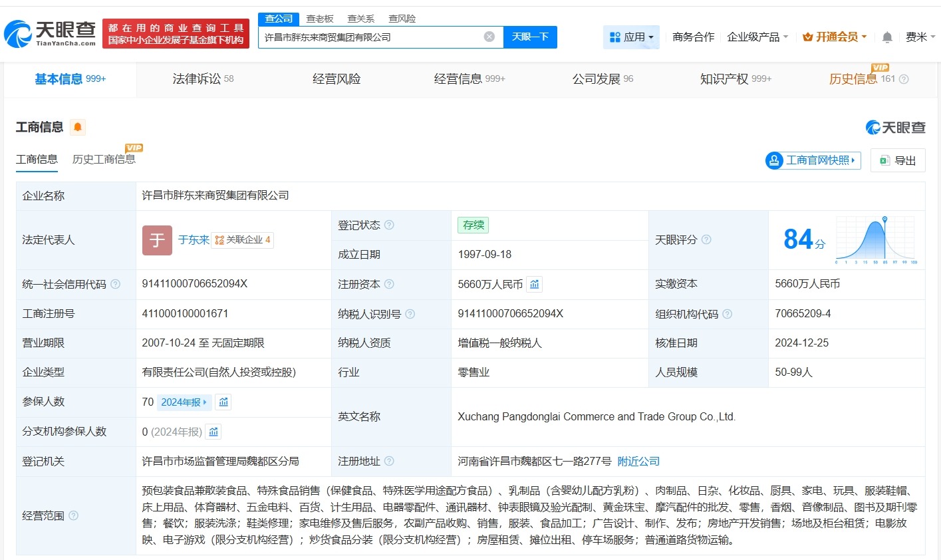Click the 天眼一下 search button
This screenshot has width=941, height=560.
coord(531,37)
